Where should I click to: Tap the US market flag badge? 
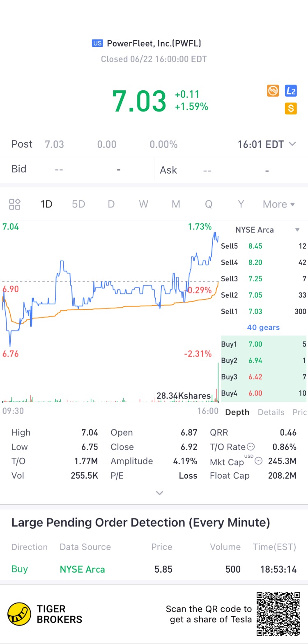(97, 43)
